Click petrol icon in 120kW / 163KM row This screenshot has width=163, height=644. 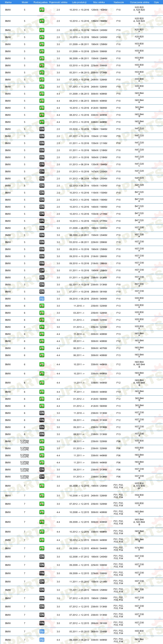[x=42, y=10]
